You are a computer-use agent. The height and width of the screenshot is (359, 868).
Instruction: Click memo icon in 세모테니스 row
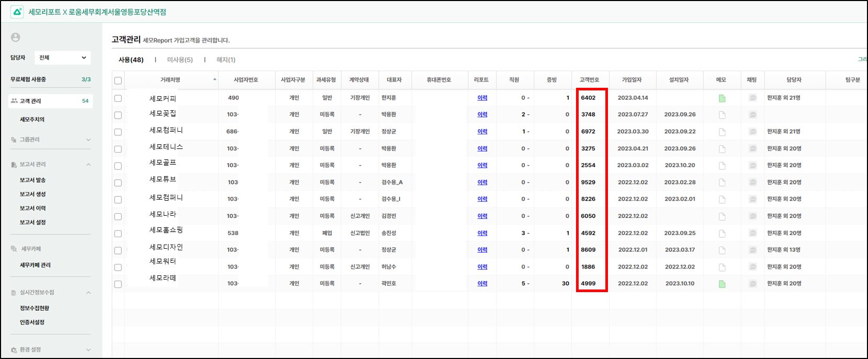coord(722,149)
